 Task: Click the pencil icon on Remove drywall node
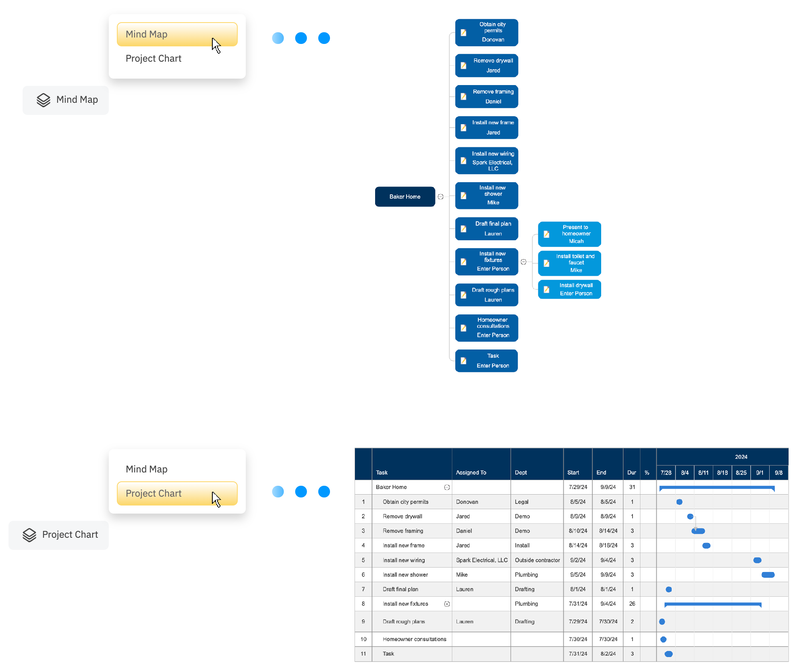463,65
